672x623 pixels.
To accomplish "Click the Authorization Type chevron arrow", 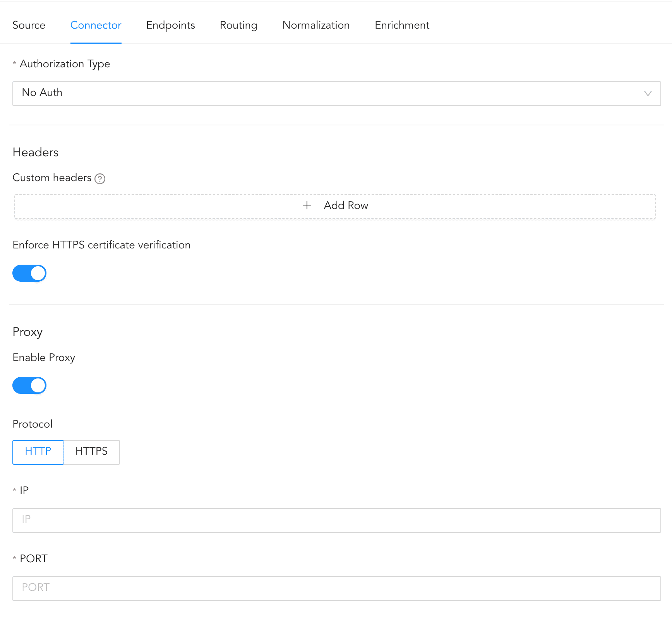I will click(648, 94).
